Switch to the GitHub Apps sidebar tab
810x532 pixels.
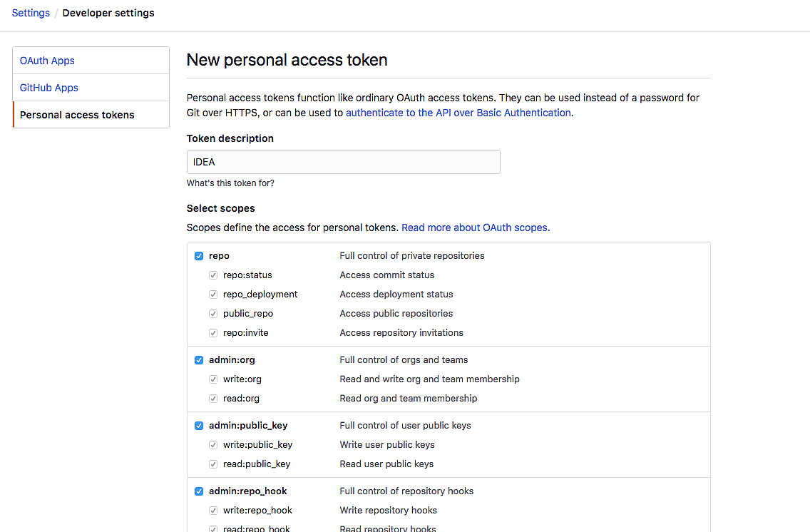click(49, 88)
